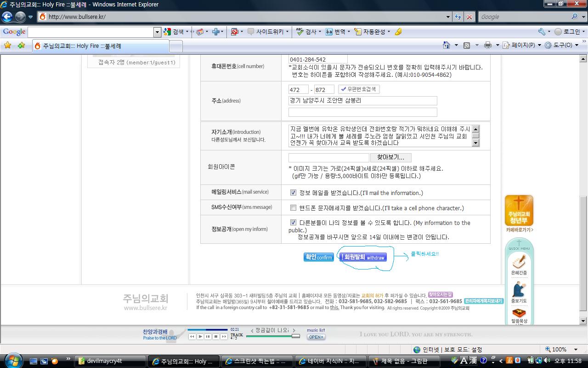
Task: Click the music list OPEN button
Action: click(x=316, y=337)
